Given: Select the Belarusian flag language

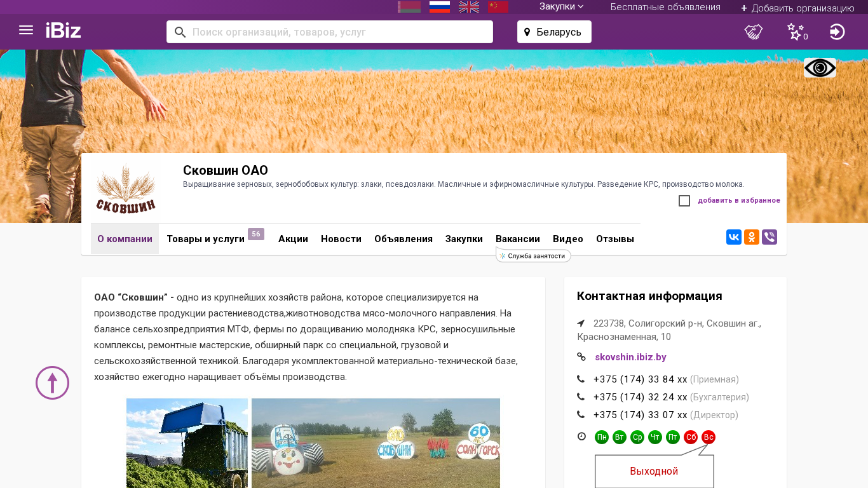Looking at the screenshot, I should (409, 7).
